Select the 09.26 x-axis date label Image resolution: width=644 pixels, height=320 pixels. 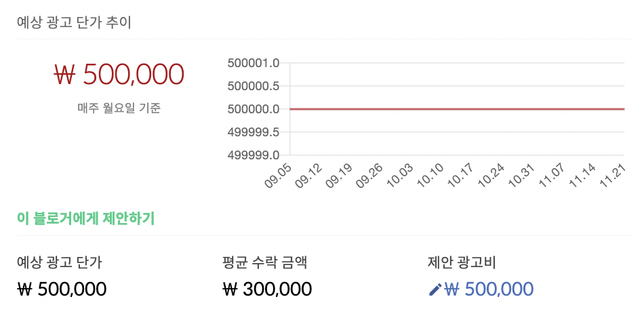[x=369, y=176]
